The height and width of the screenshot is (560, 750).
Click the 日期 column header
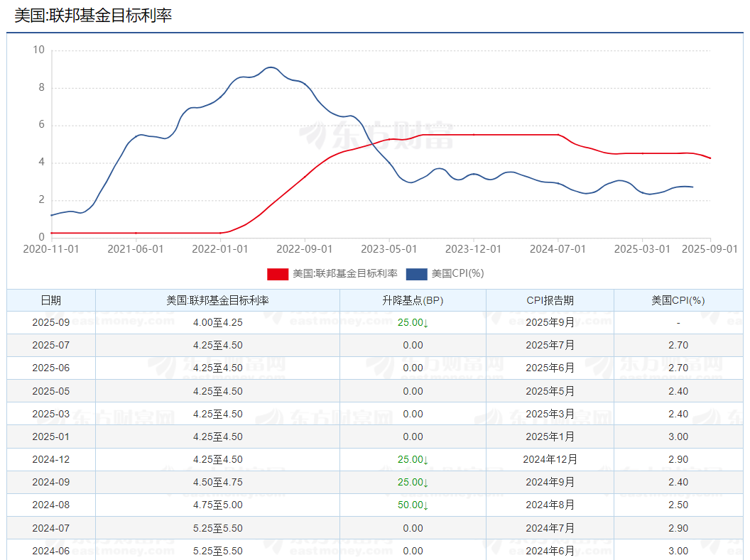[x=50, y=300]
